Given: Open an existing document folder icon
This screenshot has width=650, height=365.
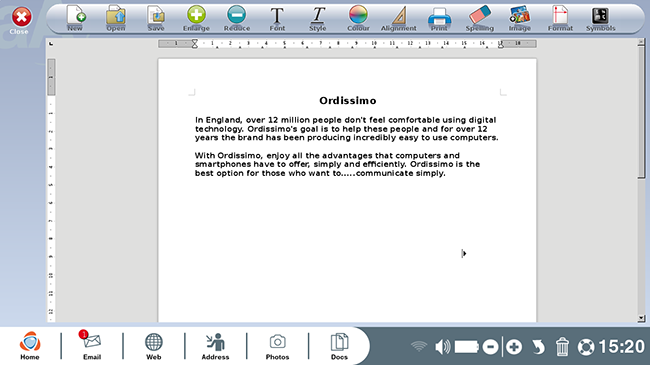Looking at the screenshot, I should point(116,19).
